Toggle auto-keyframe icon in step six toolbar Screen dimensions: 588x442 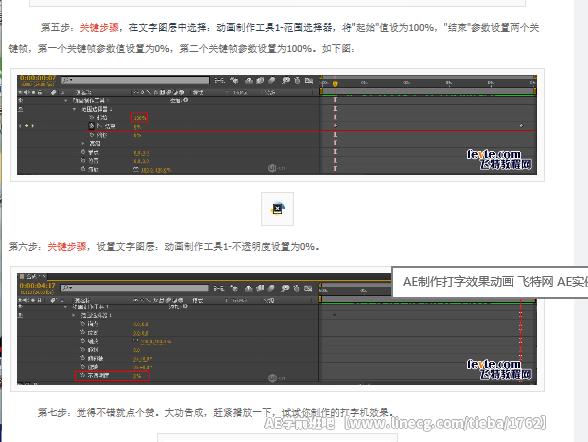click(297, 288)
